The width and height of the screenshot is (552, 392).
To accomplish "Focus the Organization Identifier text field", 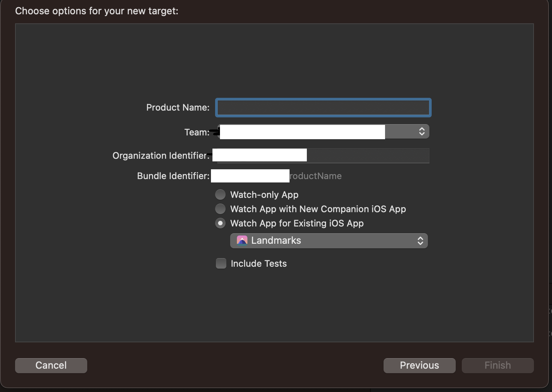I will tap(367, 155).
